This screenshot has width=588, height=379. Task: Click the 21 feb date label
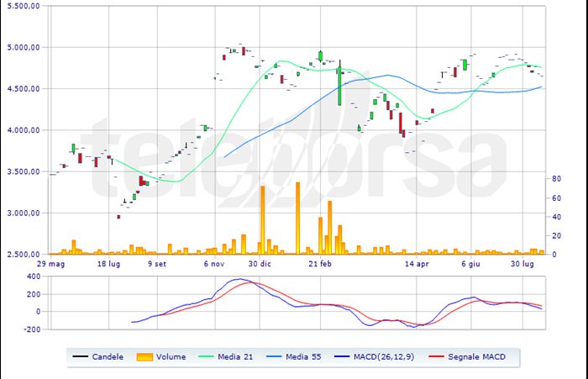coord(320,264)
